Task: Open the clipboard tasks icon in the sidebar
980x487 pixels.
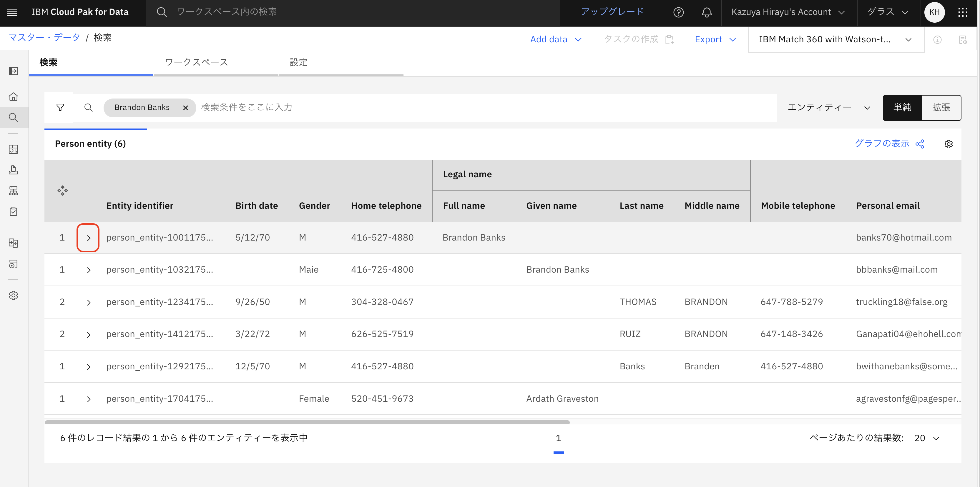Action: [x=13, y=211]
